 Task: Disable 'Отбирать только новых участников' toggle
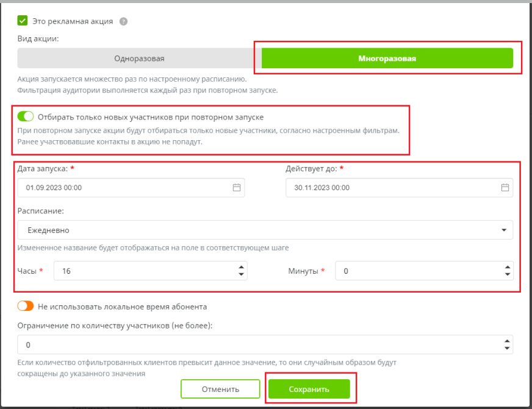(x=26, y=116)
